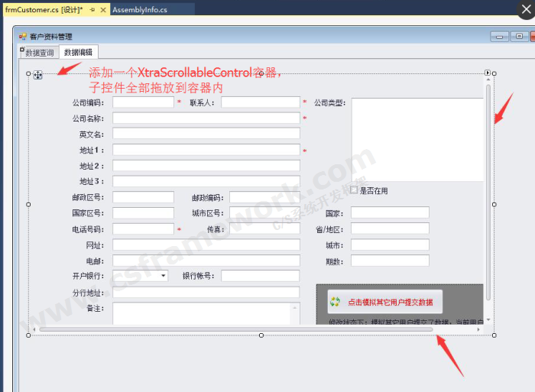Close the image overlay with the X button
The image size is (535, 392).
click(524, 11)
